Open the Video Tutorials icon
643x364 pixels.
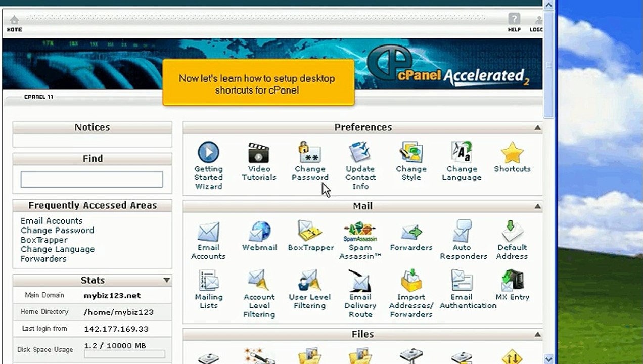click(259, 152)
